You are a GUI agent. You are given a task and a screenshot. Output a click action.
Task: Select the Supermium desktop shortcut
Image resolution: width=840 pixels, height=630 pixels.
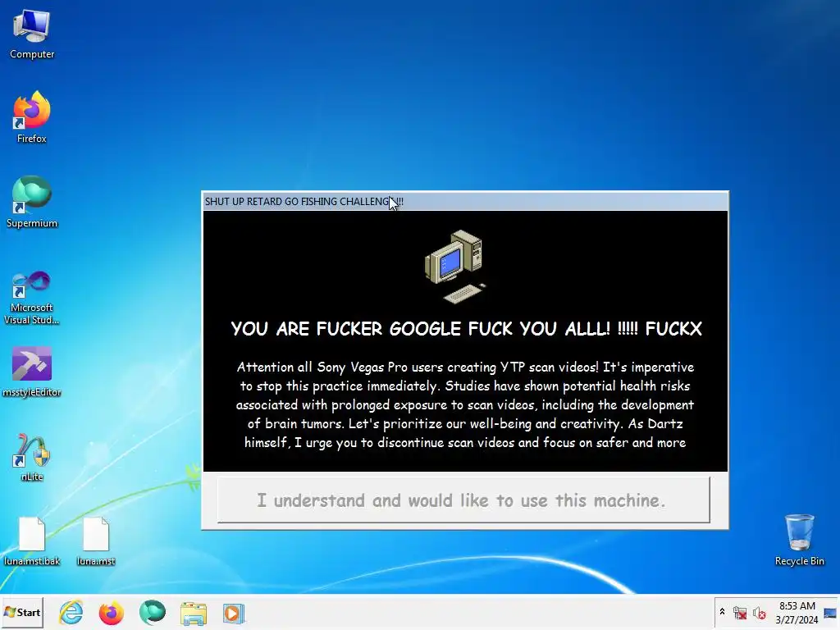coord(32,202)
